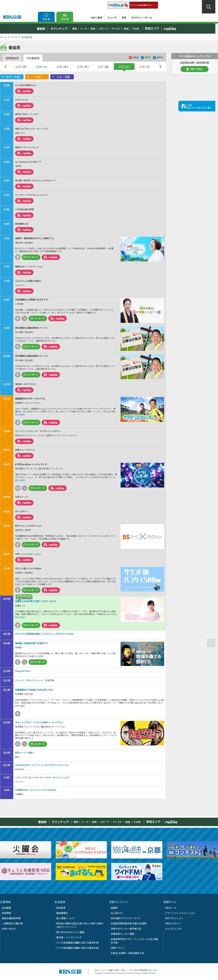Open 番組表 in the top green navigation bar
This screenshot has width=218, height=980.
[41, 29]
